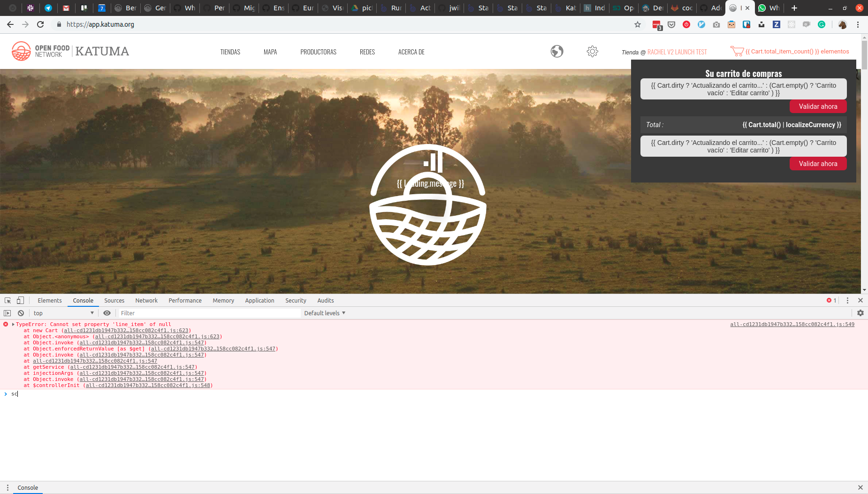868x494 pixels.
Task: Switch to the Elements panel
Action: 50,301
